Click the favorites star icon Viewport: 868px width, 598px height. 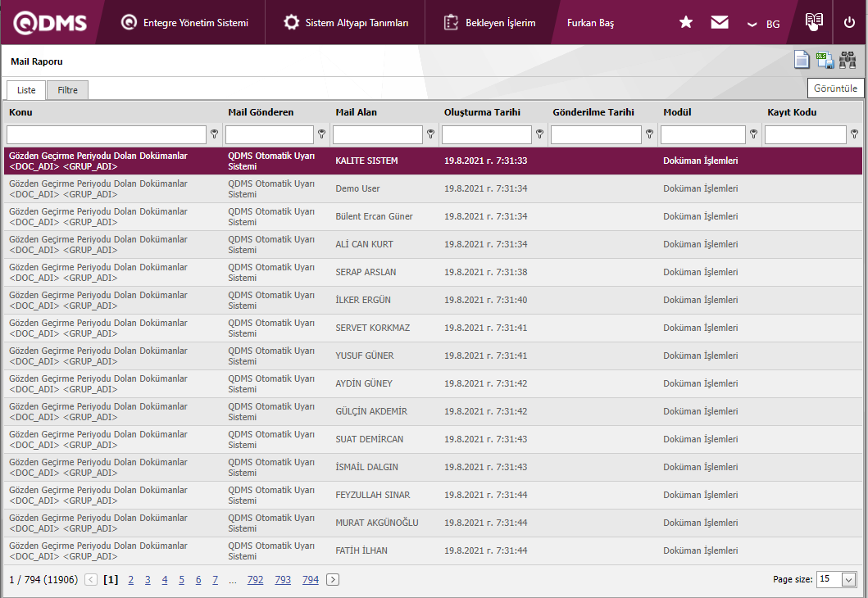[686, 23]
